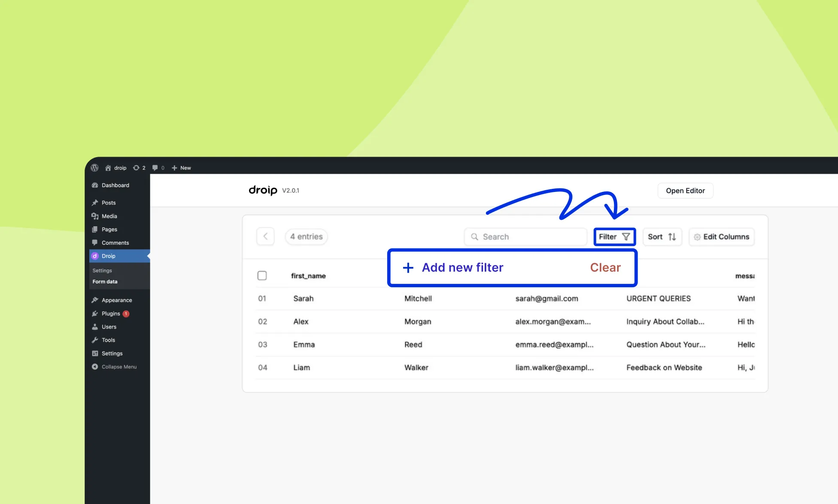Click the WordPress logo icon
Image resolution: width=838 pixels, height=504 pixels.
pos(95,168)
